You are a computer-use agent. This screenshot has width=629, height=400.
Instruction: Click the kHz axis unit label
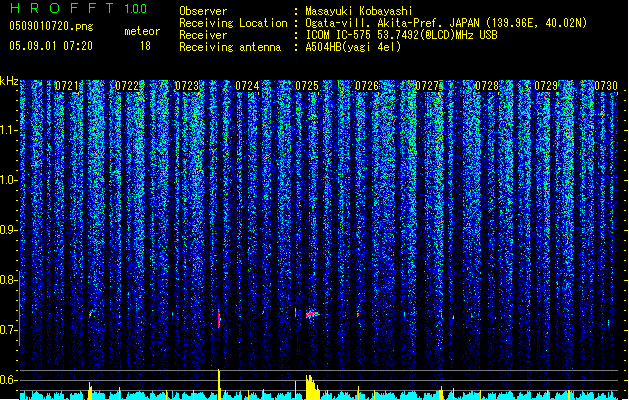tap(9, 81)
